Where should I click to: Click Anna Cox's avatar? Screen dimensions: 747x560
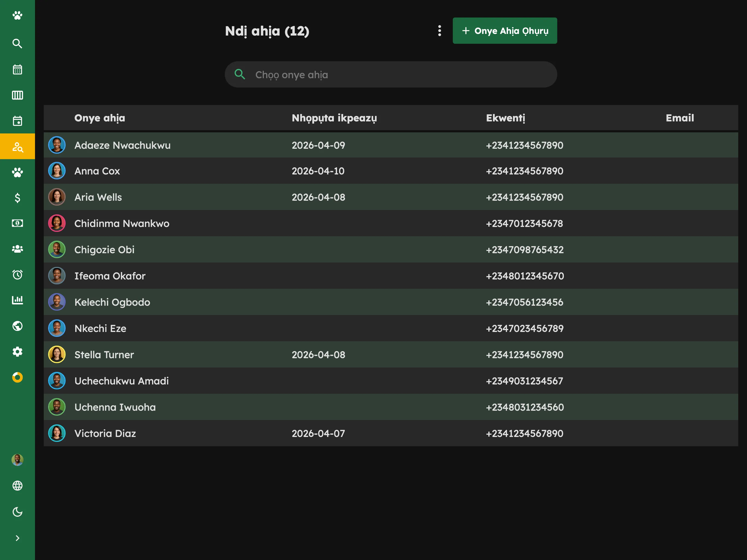(57, 171)
